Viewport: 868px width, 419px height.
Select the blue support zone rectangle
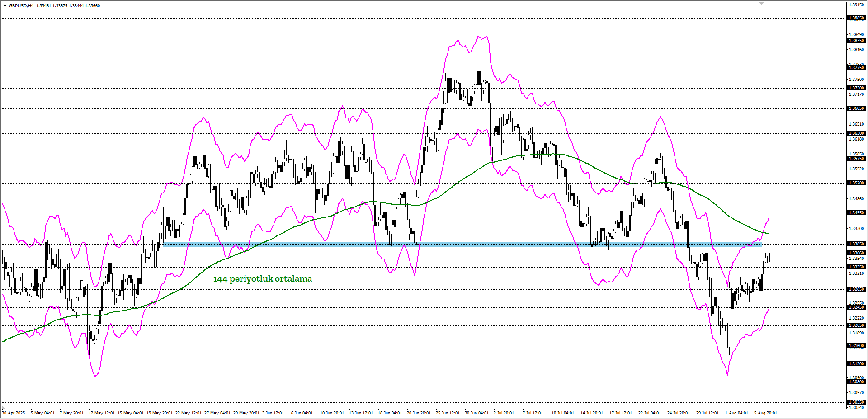click(x=462, y=245)
